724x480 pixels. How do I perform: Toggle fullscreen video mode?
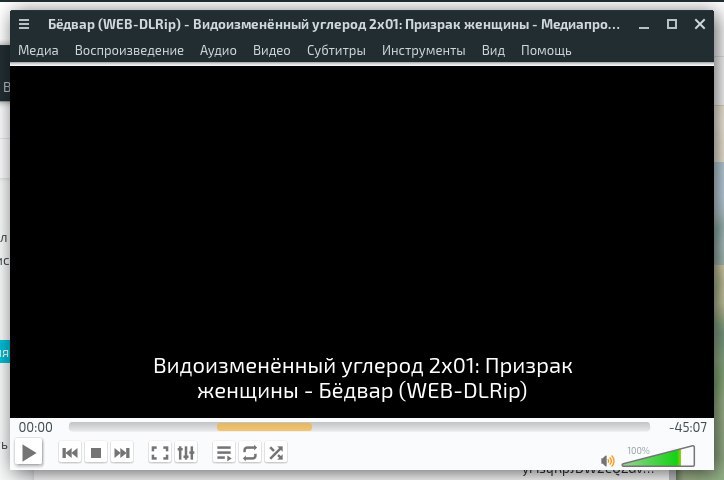(x=160, y=453)
